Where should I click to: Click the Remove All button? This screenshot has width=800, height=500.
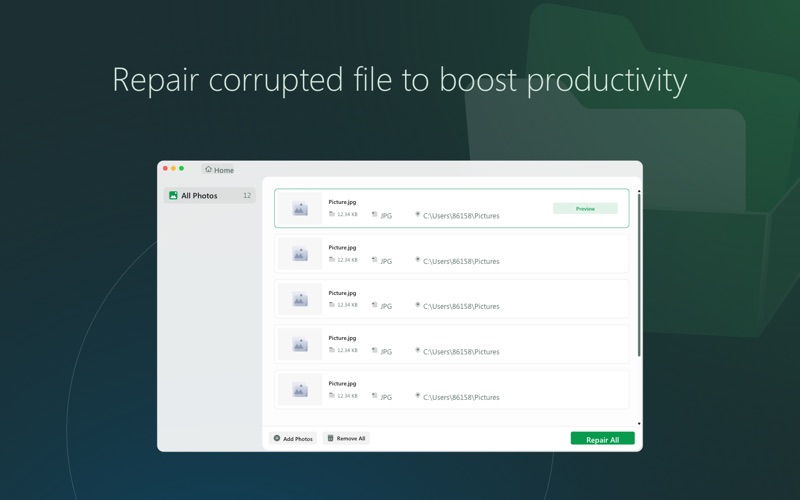point(346,438)
